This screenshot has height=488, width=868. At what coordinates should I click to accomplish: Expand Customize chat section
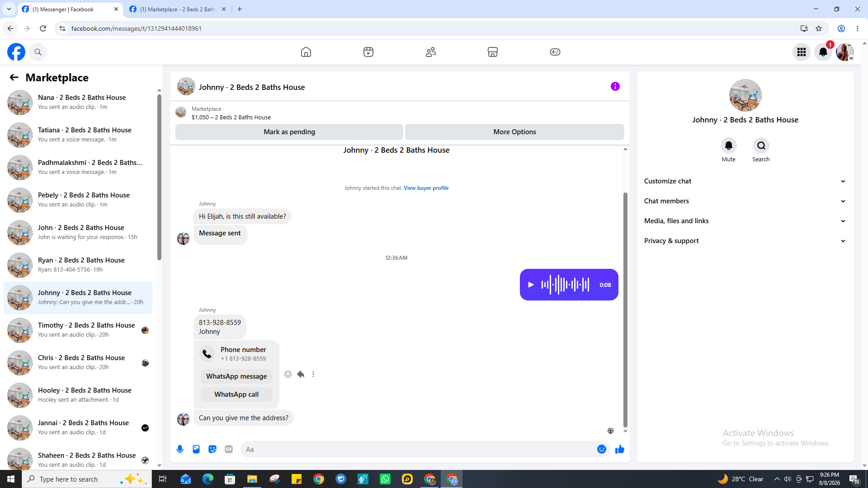pyautogui.click(x=745, y=181)
